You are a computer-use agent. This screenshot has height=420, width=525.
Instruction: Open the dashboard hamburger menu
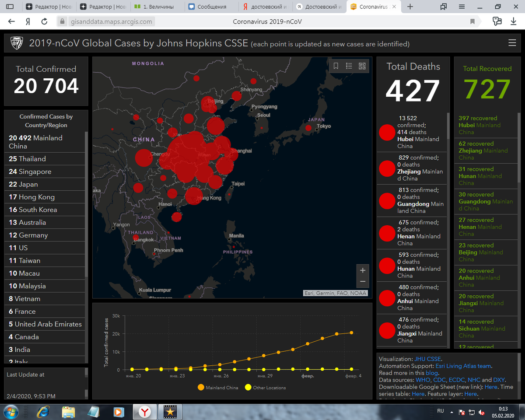click(x=512, y=43)
